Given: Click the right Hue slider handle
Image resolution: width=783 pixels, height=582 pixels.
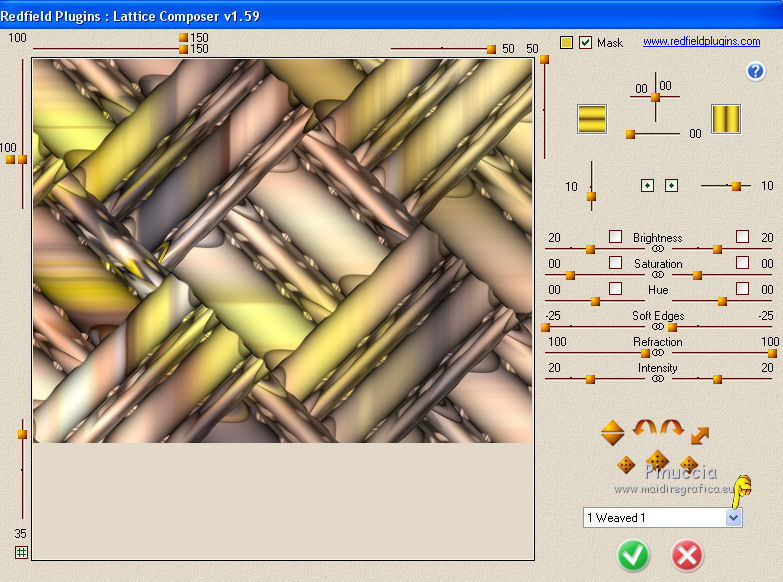Looking at the screenshot, I should [x=722, y=301].
